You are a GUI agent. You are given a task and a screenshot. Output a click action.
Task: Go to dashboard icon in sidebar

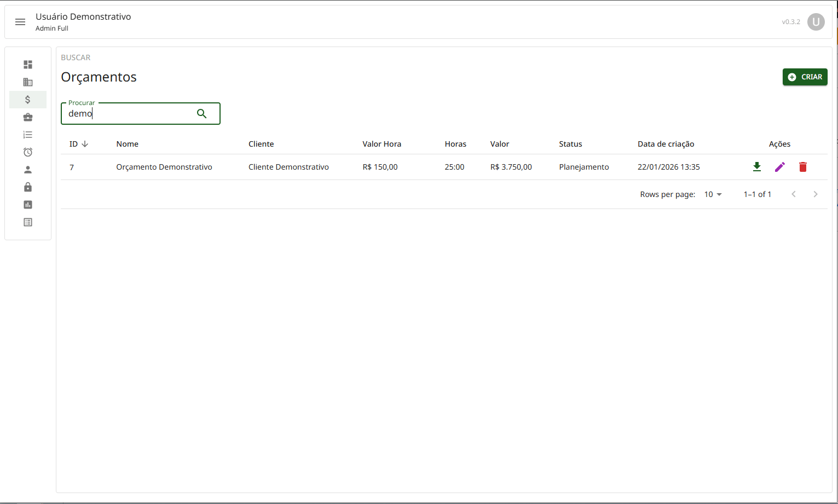(28, 65)
